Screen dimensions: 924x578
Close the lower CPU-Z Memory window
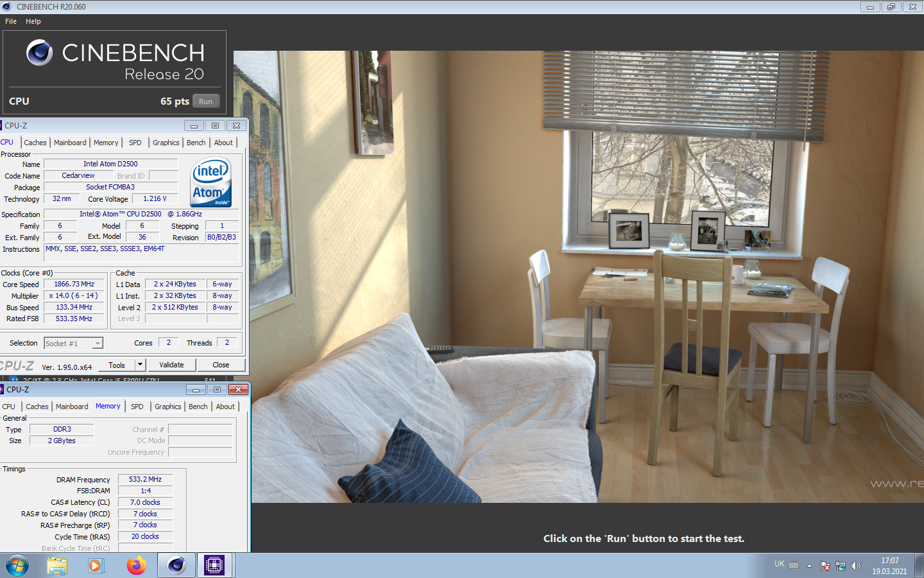coord(239,390)
